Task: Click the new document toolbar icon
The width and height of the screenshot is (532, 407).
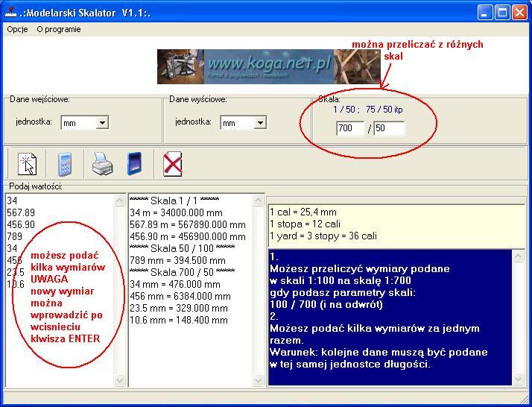Action: click(x=27, y=163)
